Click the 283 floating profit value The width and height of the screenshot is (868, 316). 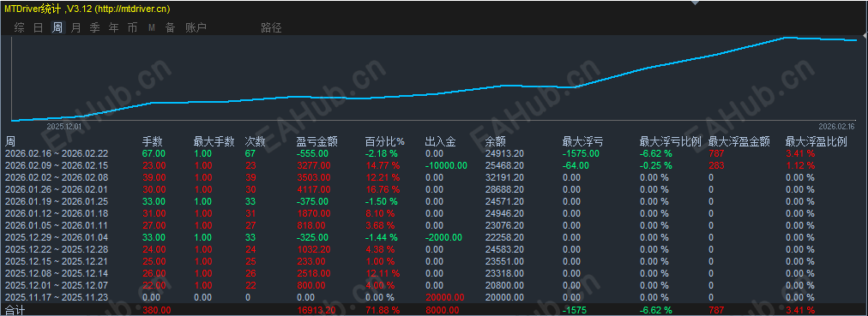(x=716, y=165)
